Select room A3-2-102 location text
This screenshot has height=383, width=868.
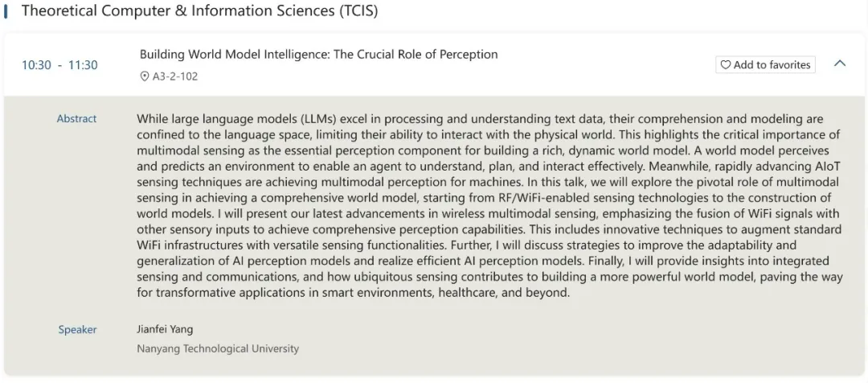(175, 76)
